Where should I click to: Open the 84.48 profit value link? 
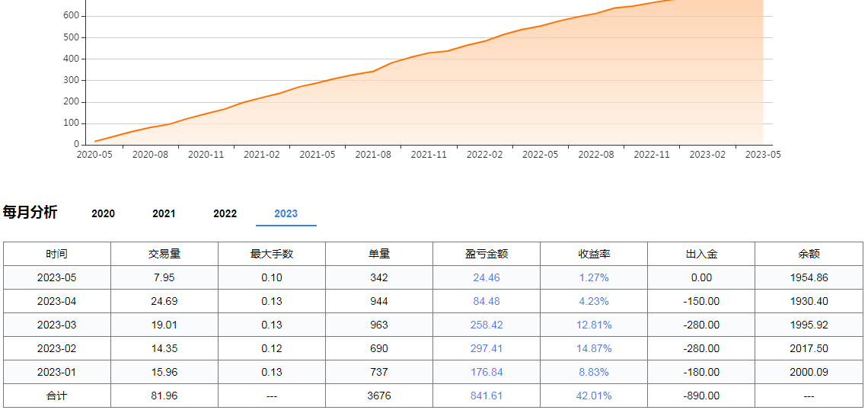pyautogui.click(x=487, y=302)
